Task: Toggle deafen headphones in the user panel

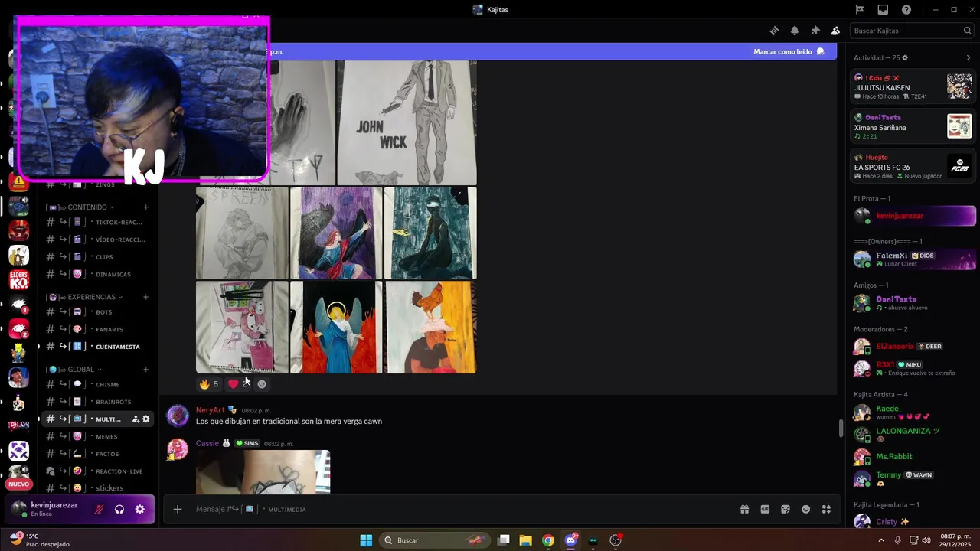Action: [x=119, y=509]
